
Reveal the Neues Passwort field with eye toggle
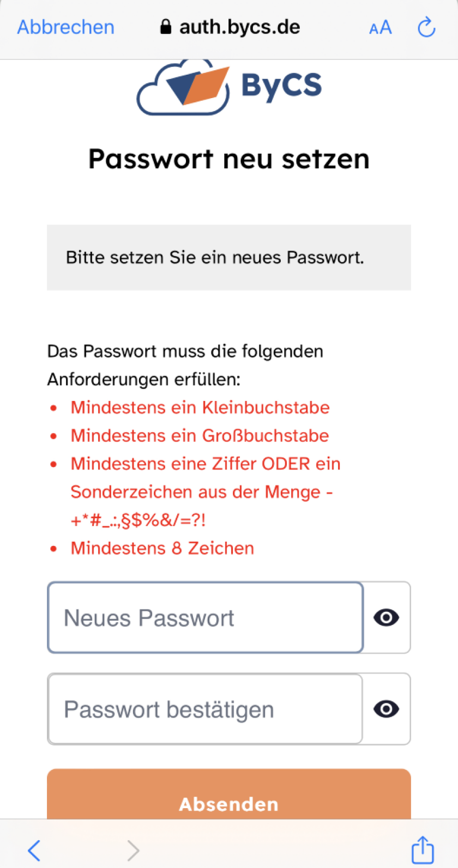386,617
